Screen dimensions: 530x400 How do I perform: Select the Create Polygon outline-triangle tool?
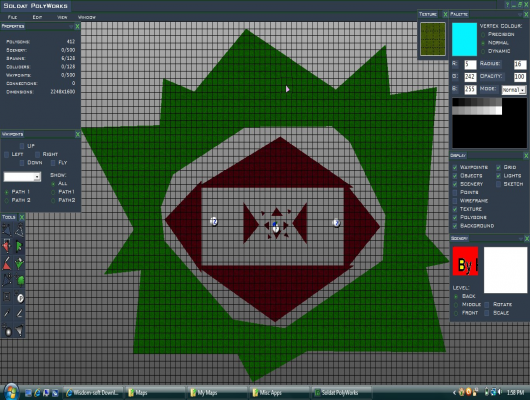[19, 230]
